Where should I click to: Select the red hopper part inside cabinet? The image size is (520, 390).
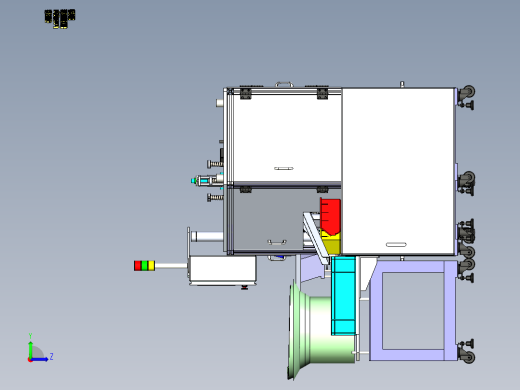tap(330, 216)
